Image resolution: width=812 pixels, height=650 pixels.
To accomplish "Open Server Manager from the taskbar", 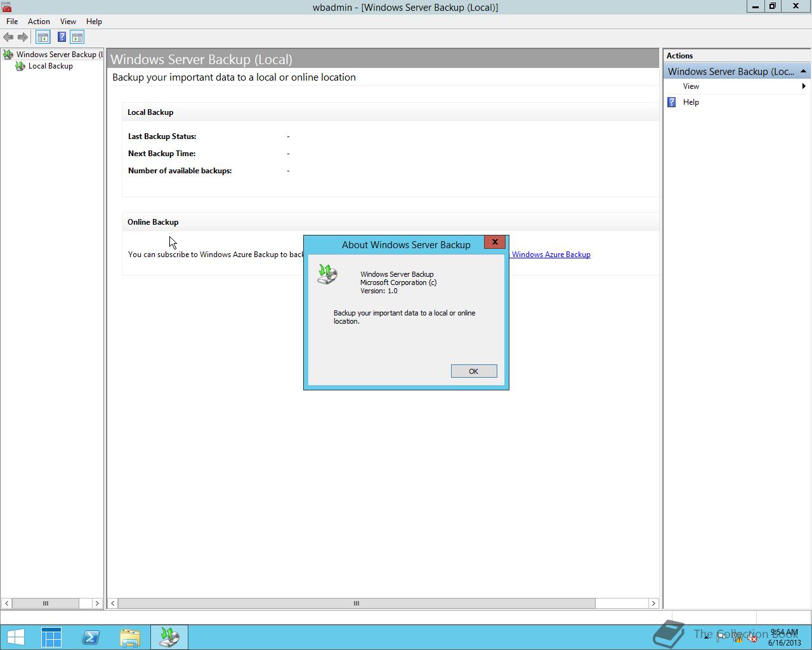I will [x=51, y=637].
